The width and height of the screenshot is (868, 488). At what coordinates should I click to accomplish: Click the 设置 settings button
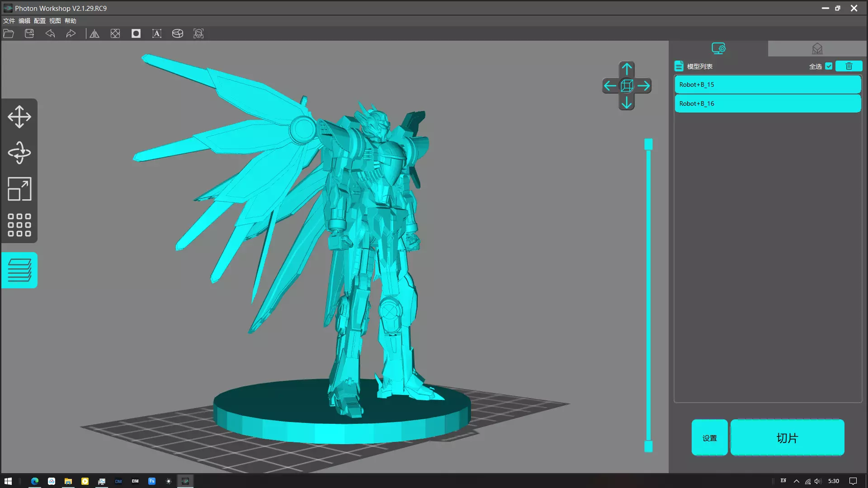point(709,437)
